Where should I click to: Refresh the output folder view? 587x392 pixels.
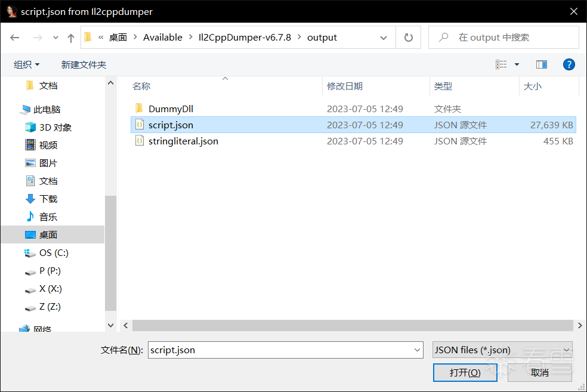[409, 38]
